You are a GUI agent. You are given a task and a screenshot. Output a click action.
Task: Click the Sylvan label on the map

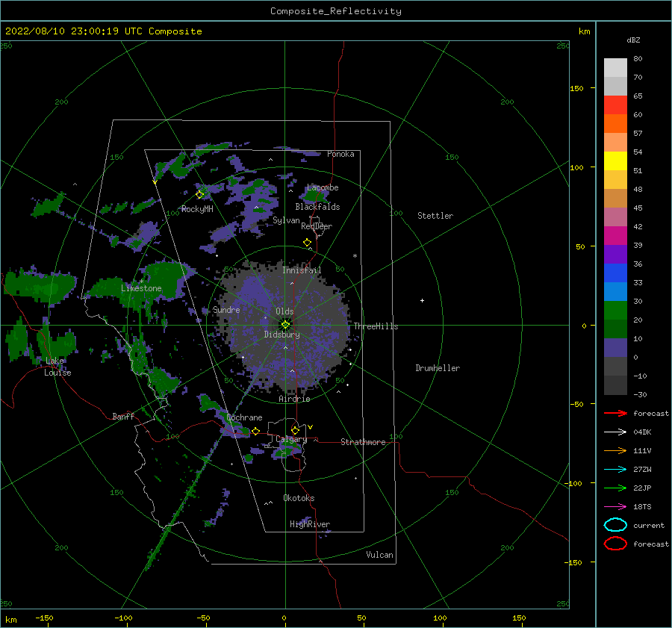coord(286,220)
